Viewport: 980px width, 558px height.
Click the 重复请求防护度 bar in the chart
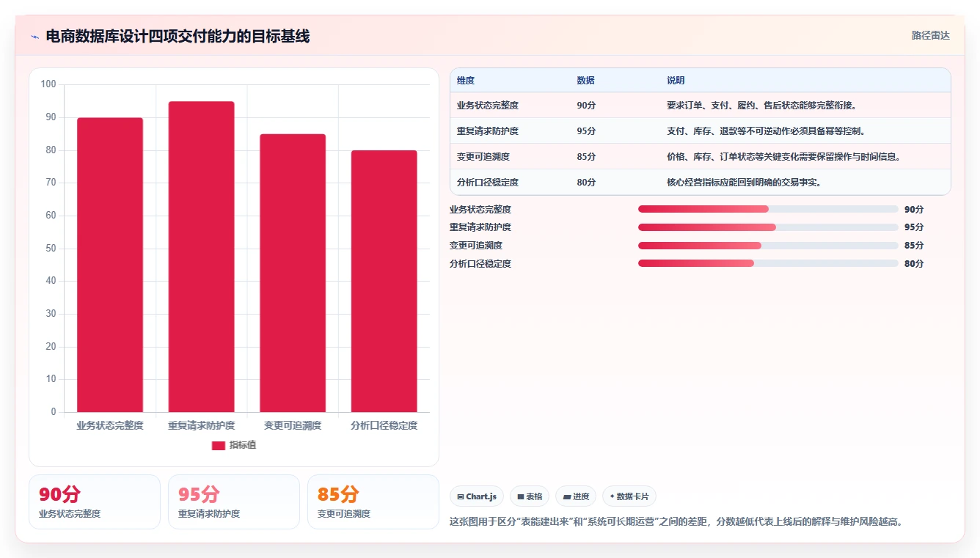tap(201, 257)
